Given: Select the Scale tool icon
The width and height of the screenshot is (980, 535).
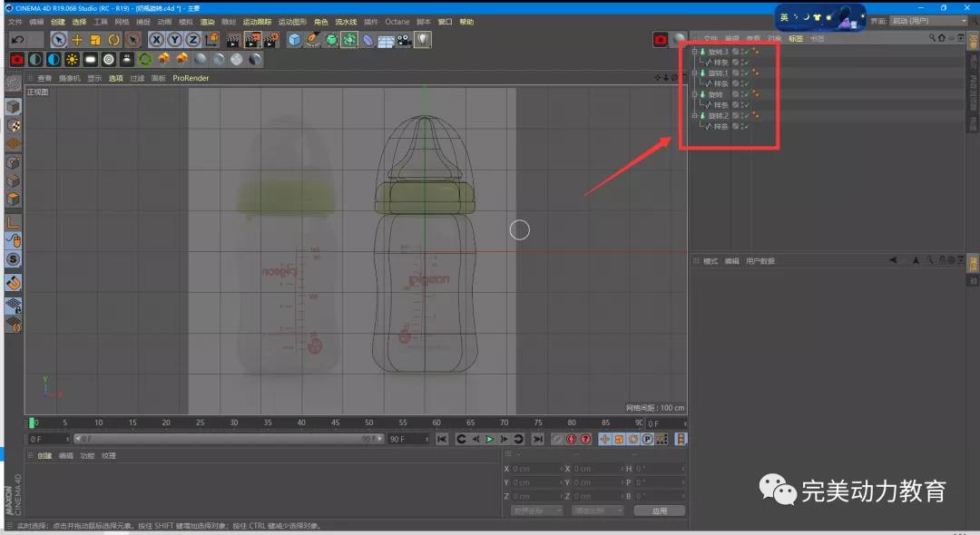Looking at the screenshot, I should pyautogui.click(x=95, y=39).
